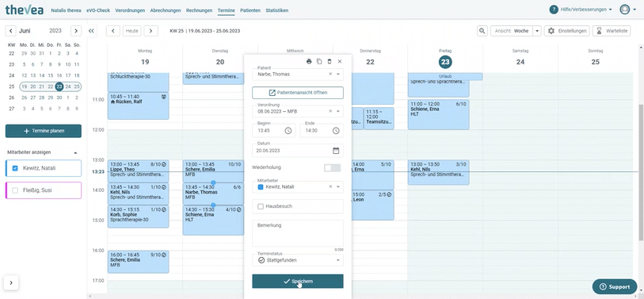Open the calendar search magnifier icon
Image resolution: width=644 pixels, height=299 pixels.
[x=482, y=31]
